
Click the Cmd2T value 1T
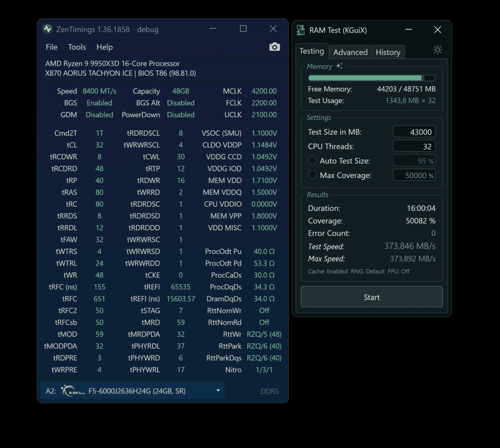99,133
